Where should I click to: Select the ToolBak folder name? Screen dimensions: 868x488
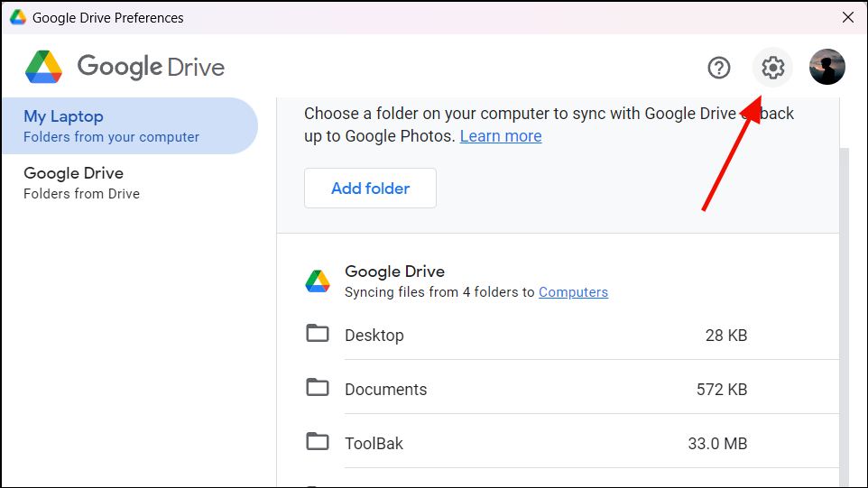(374, 444)
